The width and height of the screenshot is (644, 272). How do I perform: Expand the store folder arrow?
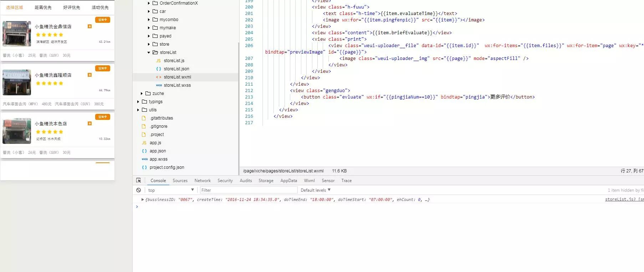coord(149,44)
